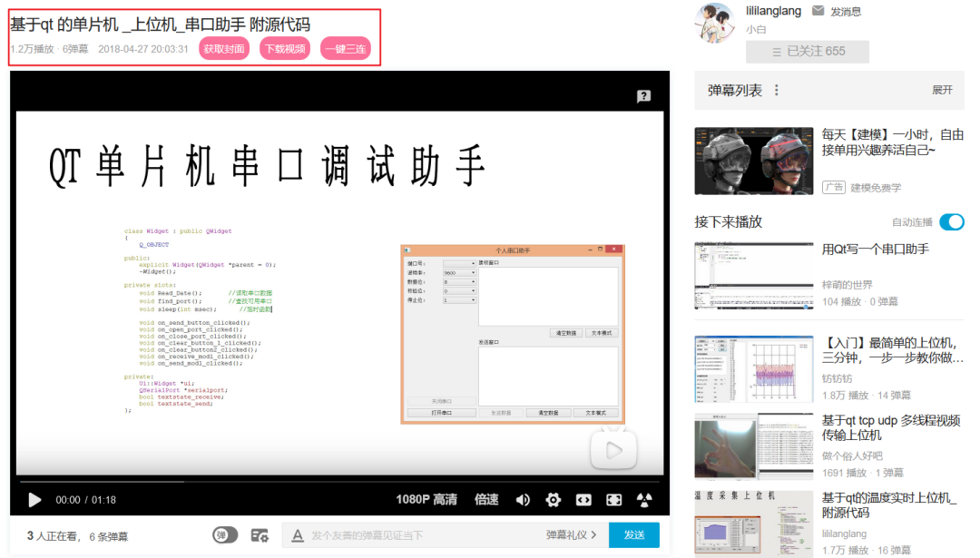980x558 pixels.
Task: Play the video with the control bar play button
Action: (x=34, y=500)
